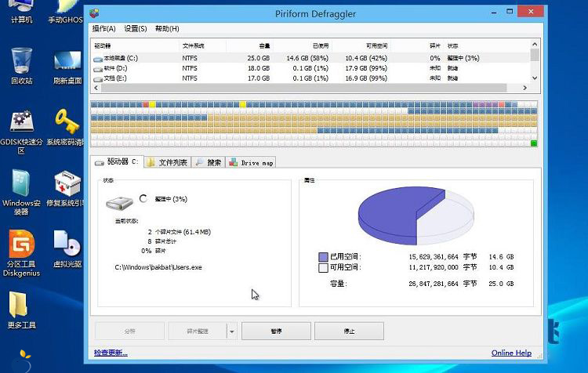Click the blocks icon on Drive map tab
The image size is (588, 373).
(234, 162)
